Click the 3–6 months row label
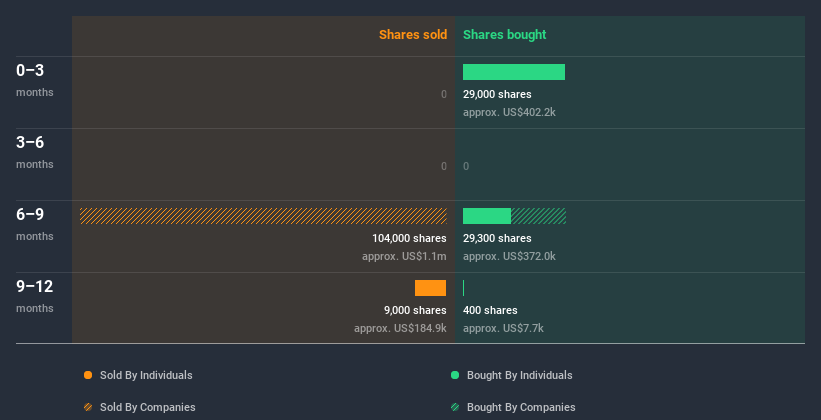This screenshot has width=821, height=420. coord(35,152)
